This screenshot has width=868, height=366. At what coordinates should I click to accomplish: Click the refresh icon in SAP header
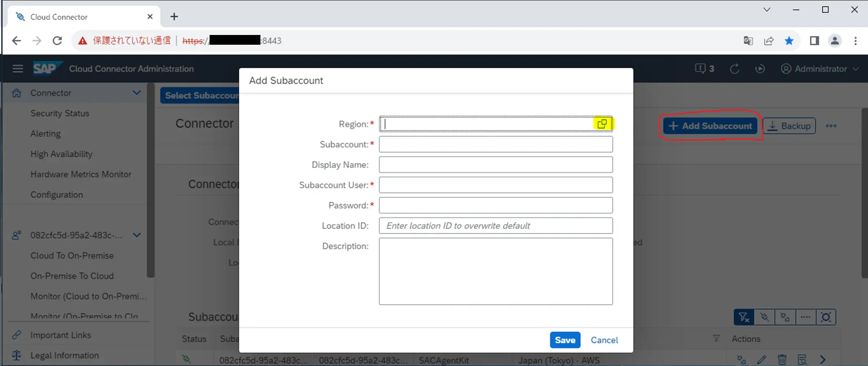[x=735, y=69]
